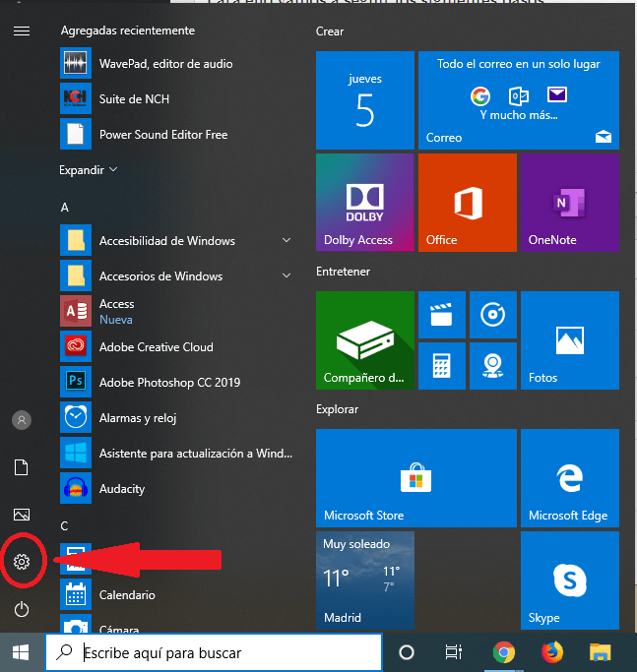Image resolution: width=637 pixels, height=672 pixels.
Task: Launch WavePad audio editor
Action: coord(177,63)
